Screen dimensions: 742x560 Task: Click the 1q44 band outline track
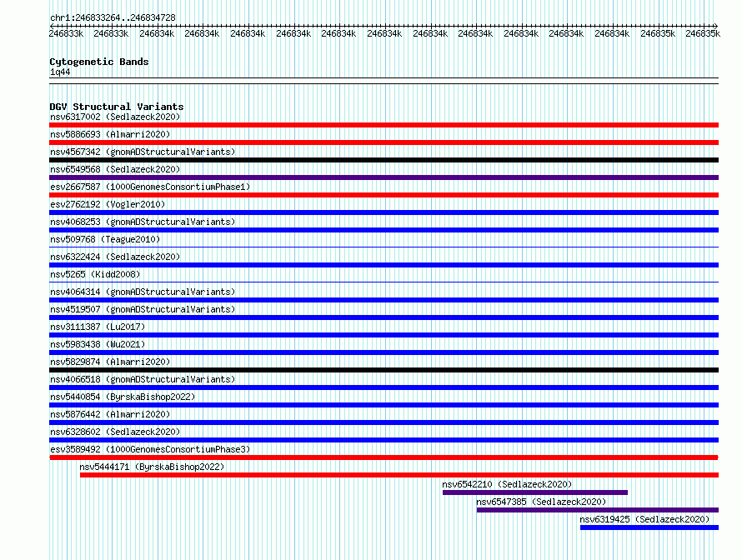[384, 81]
